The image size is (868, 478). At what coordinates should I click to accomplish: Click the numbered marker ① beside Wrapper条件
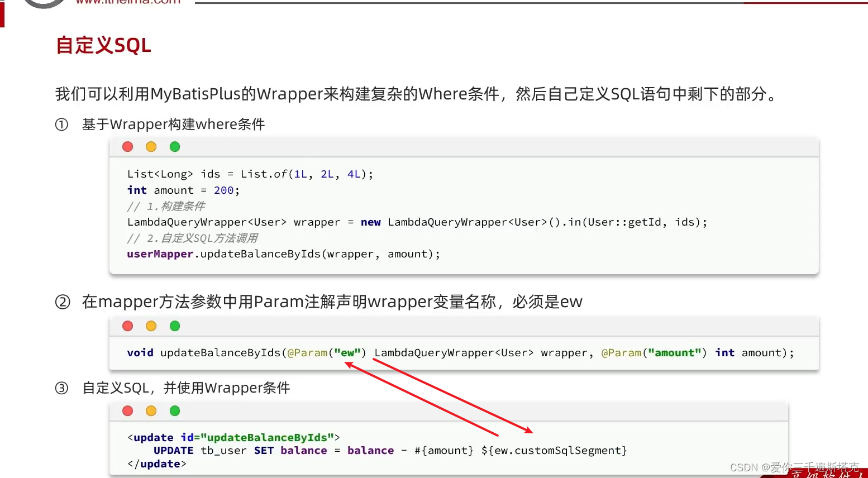(61, 125)
